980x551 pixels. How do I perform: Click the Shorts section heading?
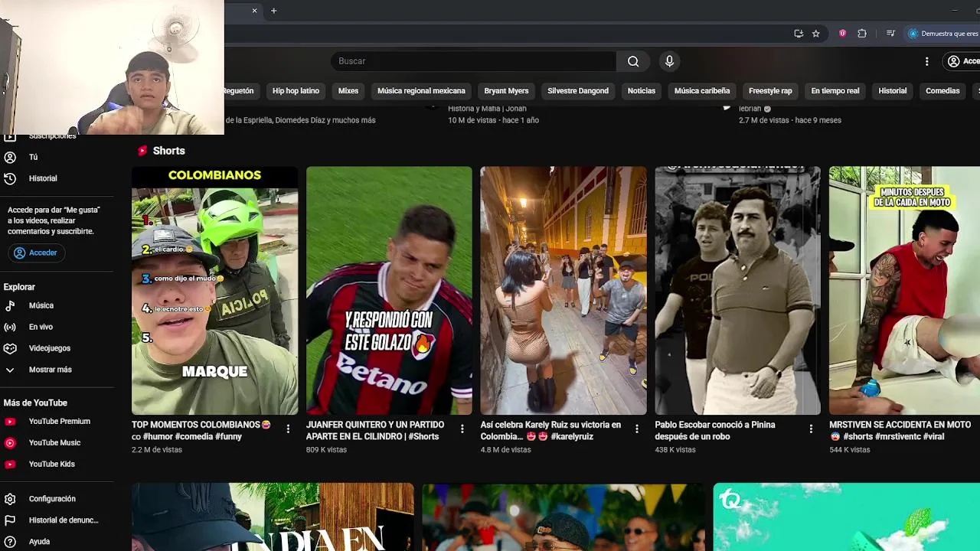click(168, 151)
